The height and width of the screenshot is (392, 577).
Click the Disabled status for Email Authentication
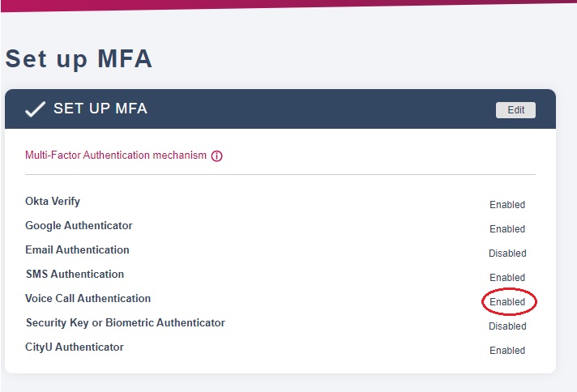click(507, 254)
